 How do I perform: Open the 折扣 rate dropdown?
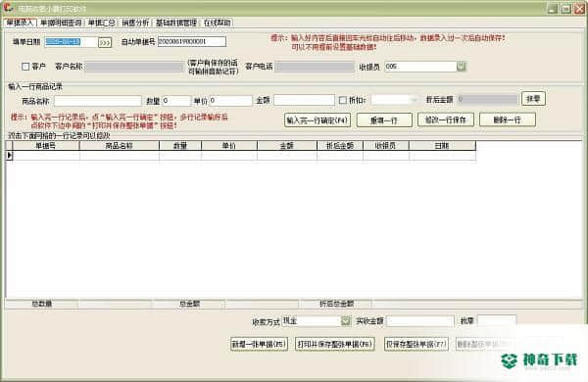tap(414, 100)
